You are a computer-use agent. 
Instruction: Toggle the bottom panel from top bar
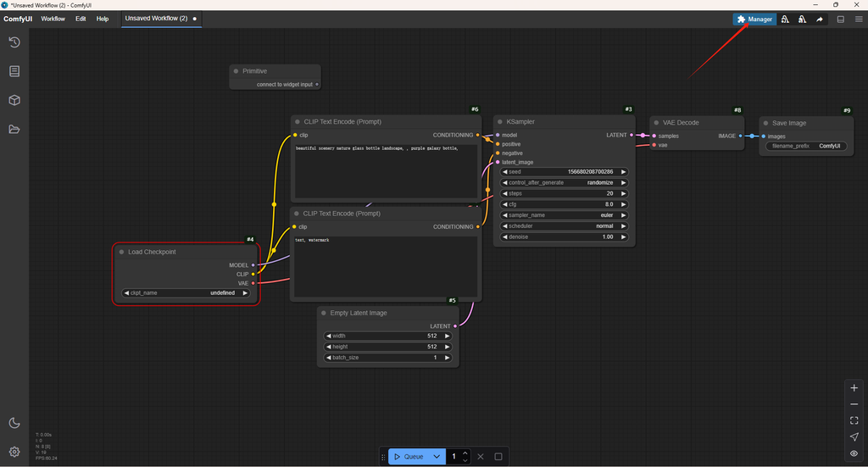click(841, 19)
